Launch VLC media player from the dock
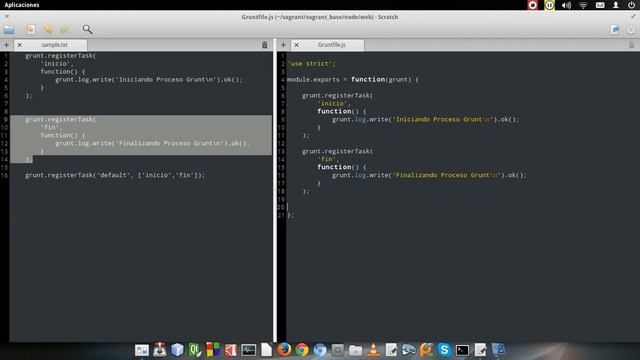640x360 pixels. click(373, 350)
